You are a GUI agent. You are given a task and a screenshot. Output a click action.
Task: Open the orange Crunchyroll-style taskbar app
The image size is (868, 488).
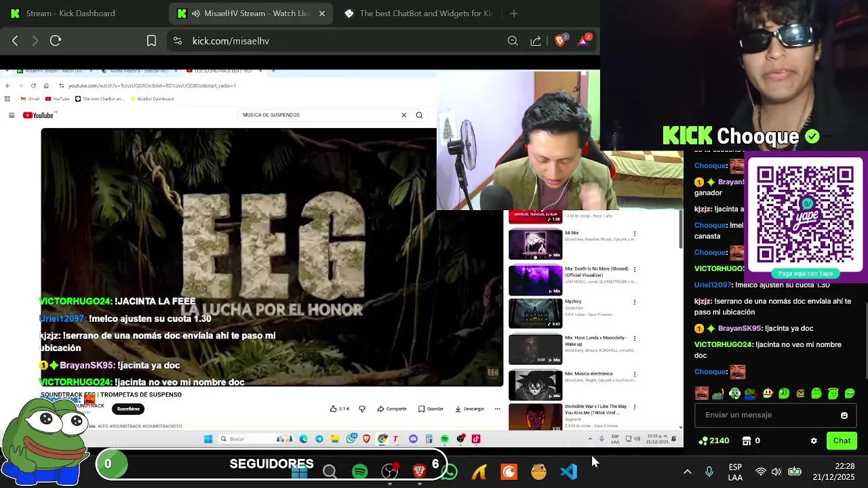pos(509,472)
